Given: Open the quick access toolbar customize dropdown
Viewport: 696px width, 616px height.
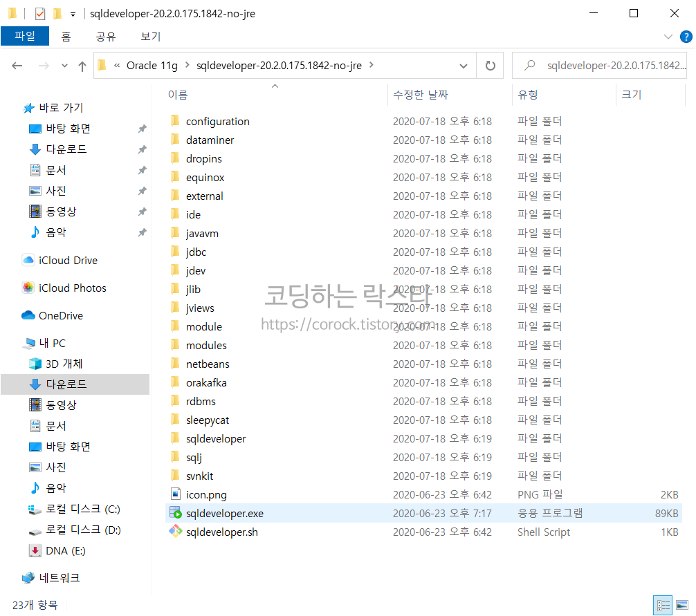Looking at the screenshot, I should pyautogui.click(x=73, y=15).
